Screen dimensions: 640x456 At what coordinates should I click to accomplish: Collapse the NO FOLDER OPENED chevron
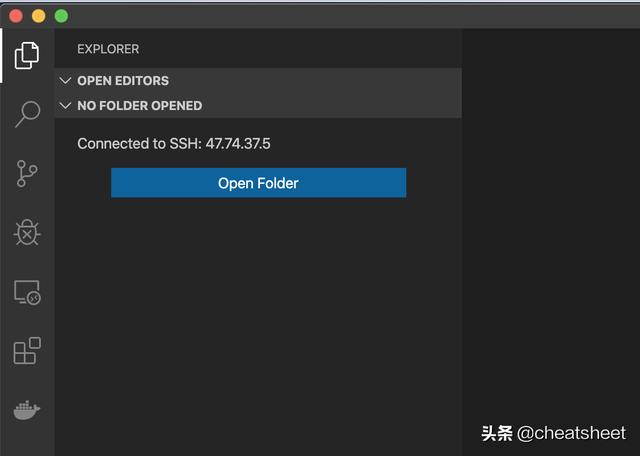click(65, 105)
